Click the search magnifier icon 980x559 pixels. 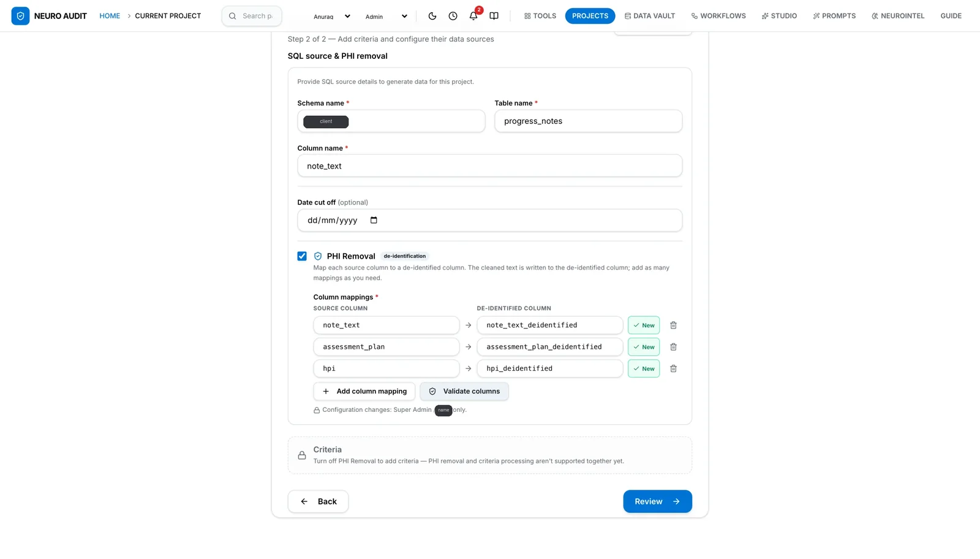(x=233, y=16)
